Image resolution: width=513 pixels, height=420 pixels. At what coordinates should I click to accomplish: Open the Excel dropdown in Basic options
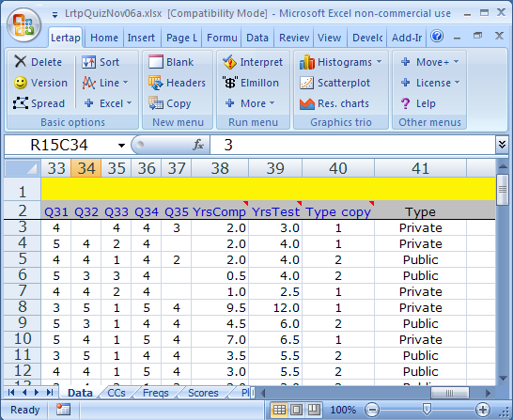tap(130, 103)
